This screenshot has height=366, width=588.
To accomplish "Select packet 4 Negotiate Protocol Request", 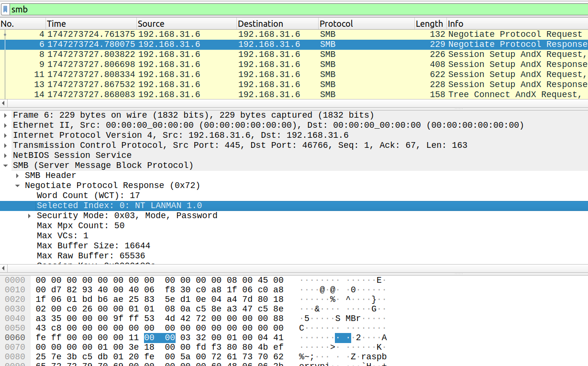I will [294, 34].
